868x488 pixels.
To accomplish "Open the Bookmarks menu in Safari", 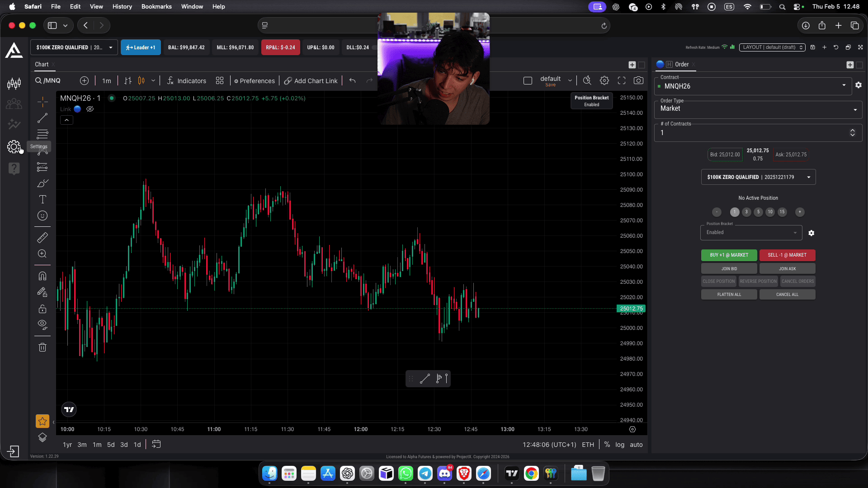I will click(x=156, y=6).
